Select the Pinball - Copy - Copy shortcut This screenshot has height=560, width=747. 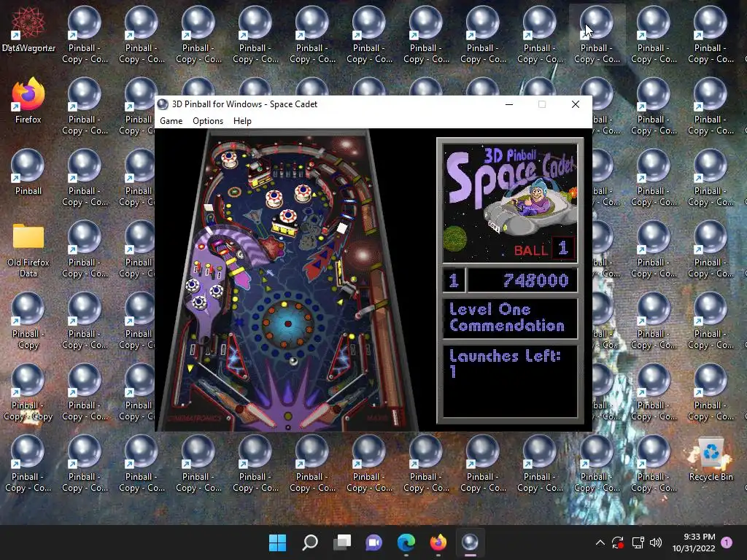click(x=28, y=393)
